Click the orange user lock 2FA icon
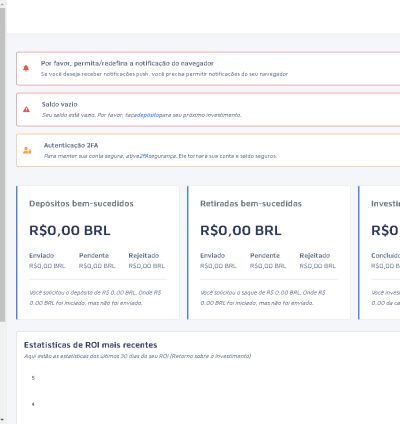Screen dimensions: 400x424 [27, 151]
